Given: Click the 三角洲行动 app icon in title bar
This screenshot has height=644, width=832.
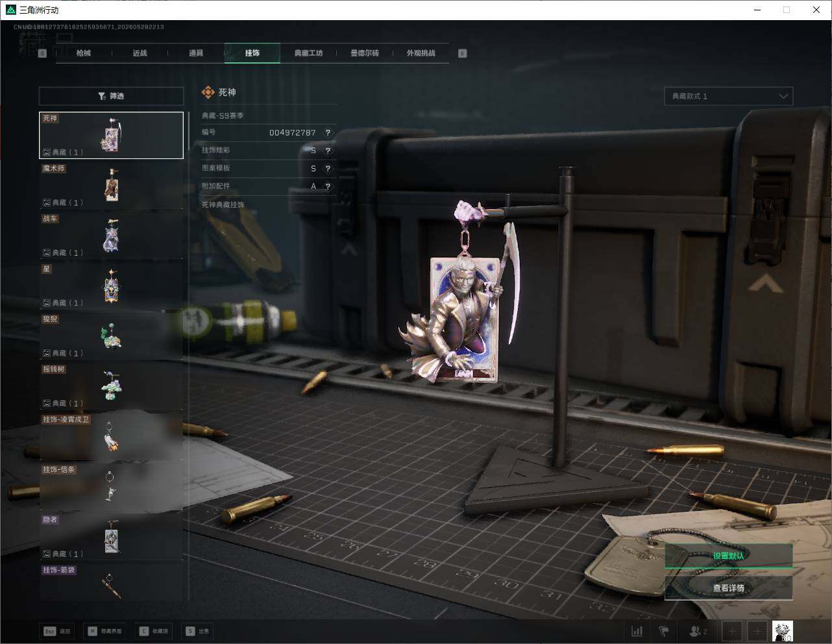Looking at the screenshot, I should pos(10,10).
